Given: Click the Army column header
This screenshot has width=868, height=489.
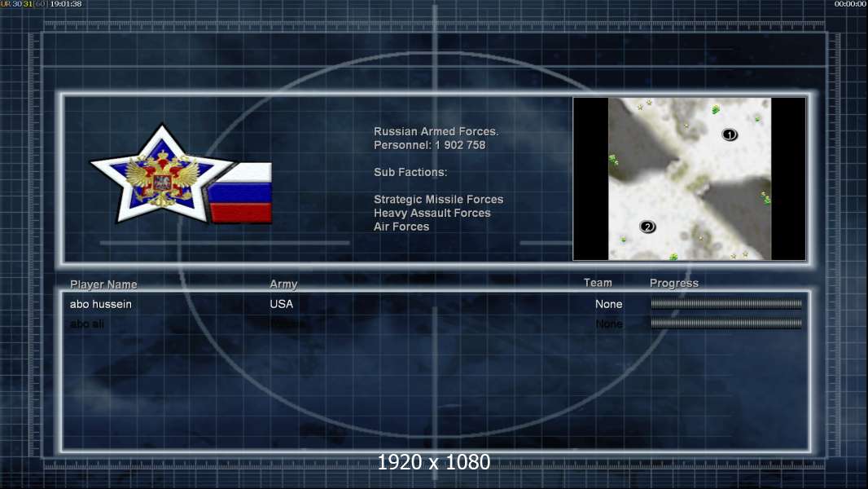Looking at the screenshot, I should point(283,284).
